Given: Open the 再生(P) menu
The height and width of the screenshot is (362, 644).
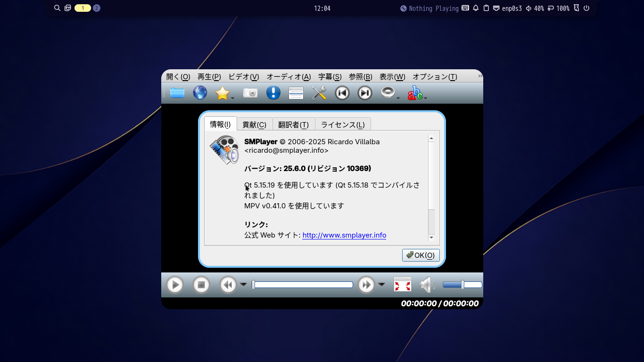Looking at the screenshot, I should pos(209,77).
